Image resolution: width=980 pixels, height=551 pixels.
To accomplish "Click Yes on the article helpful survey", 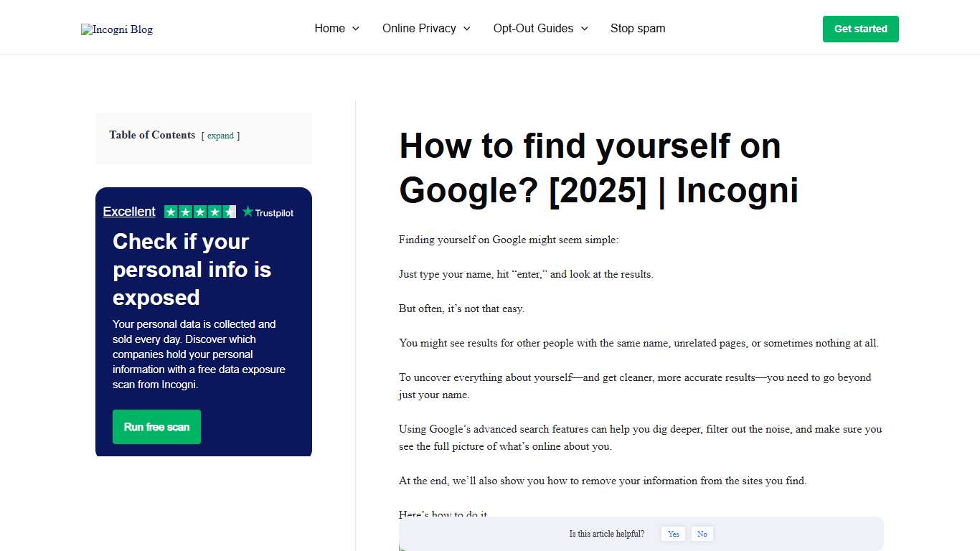I will tap(673, 534).
